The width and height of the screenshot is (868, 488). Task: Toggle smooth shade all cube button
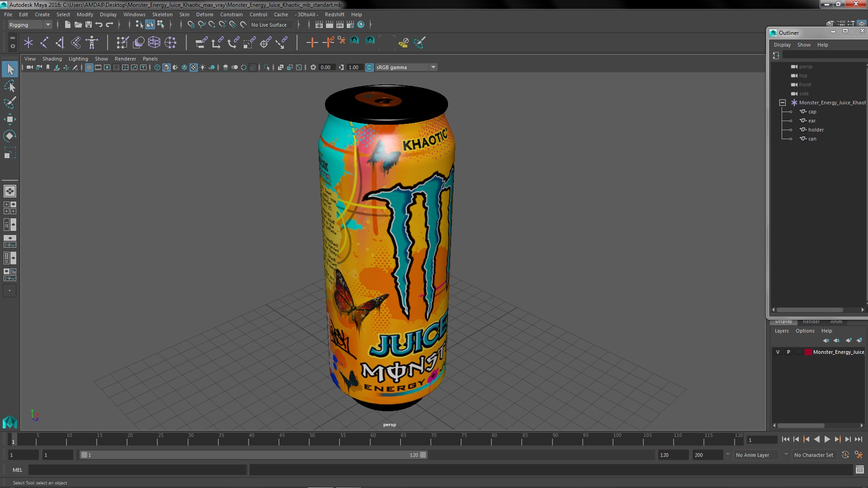pos(166,67)
